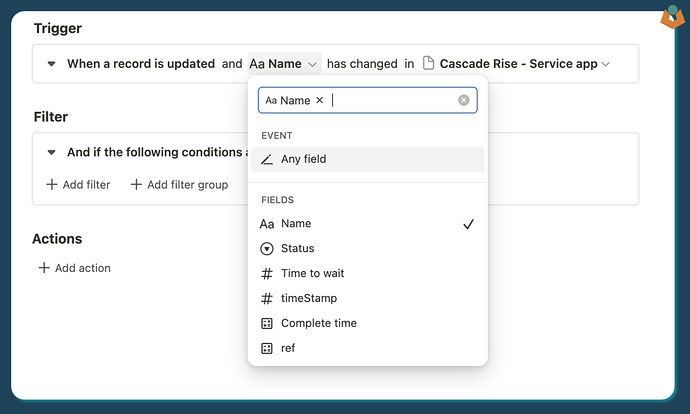The height and width of the screenshot is (414, 690).
Task: Deselect the checked Name field option
Action: 367,224
